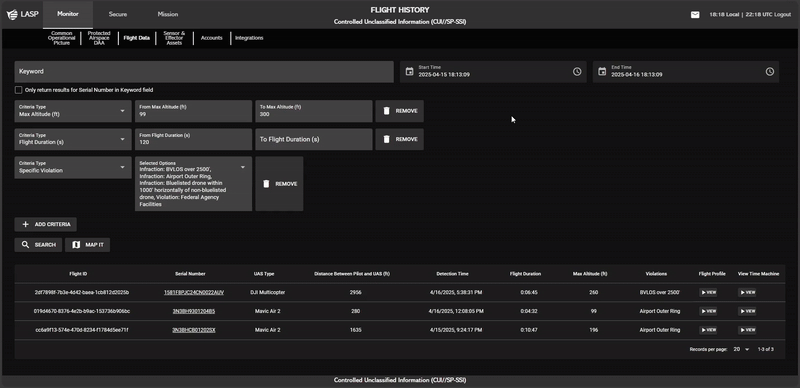The height and width of the screenshot is (388, 800).
Task: Open the Start Time clock picker
Action: pos(577,71)
